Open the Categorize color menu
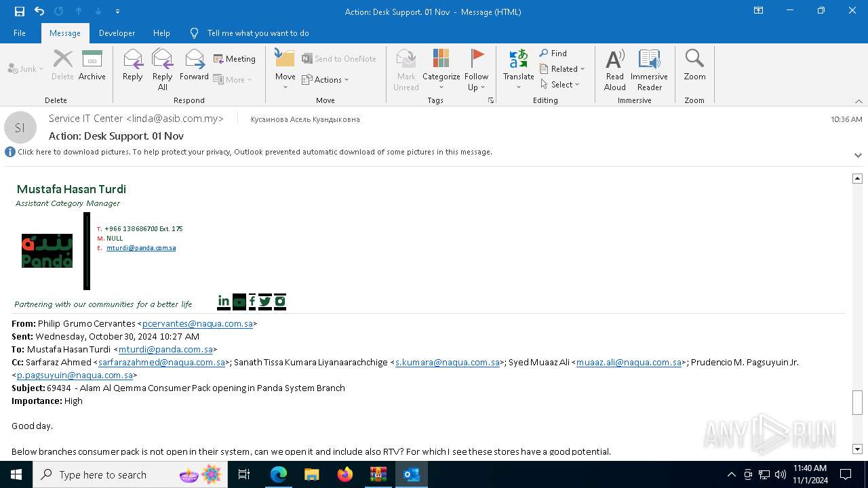The width and height of the screenshot is (868, 488). coord(441,69)
